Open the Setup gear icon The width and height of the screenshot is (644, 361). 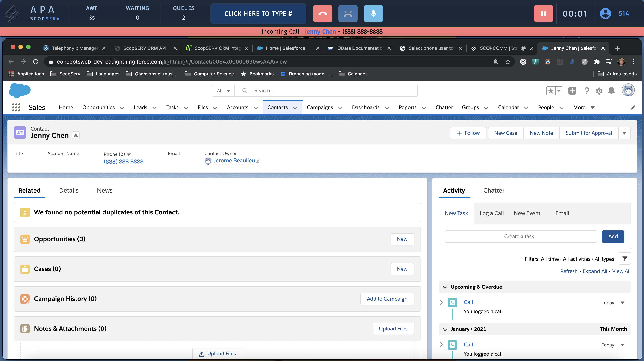point(599,91)
